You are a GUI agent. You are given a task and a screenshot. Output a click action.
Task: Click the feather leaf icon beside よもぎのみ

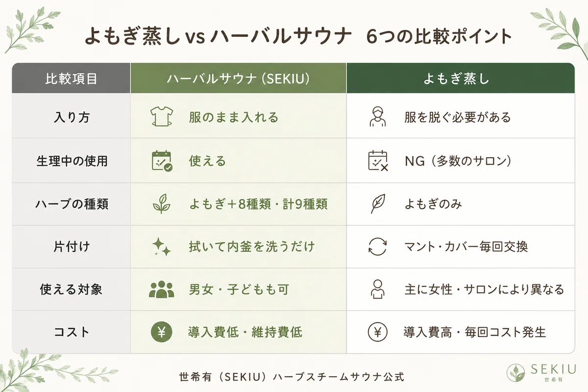coord(378,204)
